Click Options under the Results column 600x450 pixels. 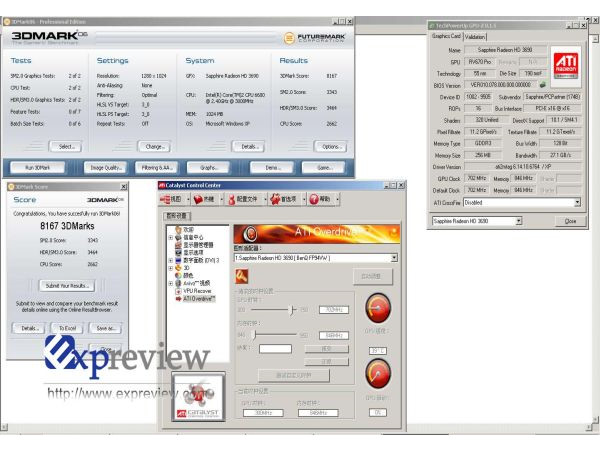[x=330, y=147]
